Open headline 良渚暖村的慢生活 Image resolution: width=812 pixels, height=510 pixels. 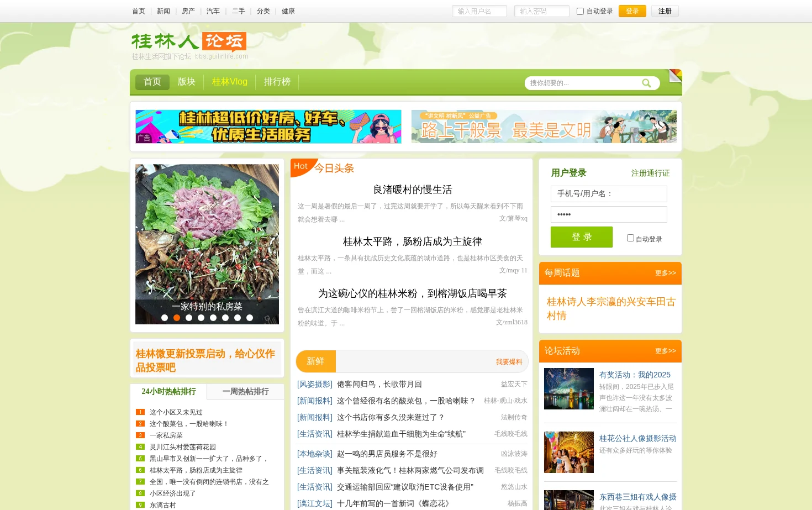click(x=413, y=190)
